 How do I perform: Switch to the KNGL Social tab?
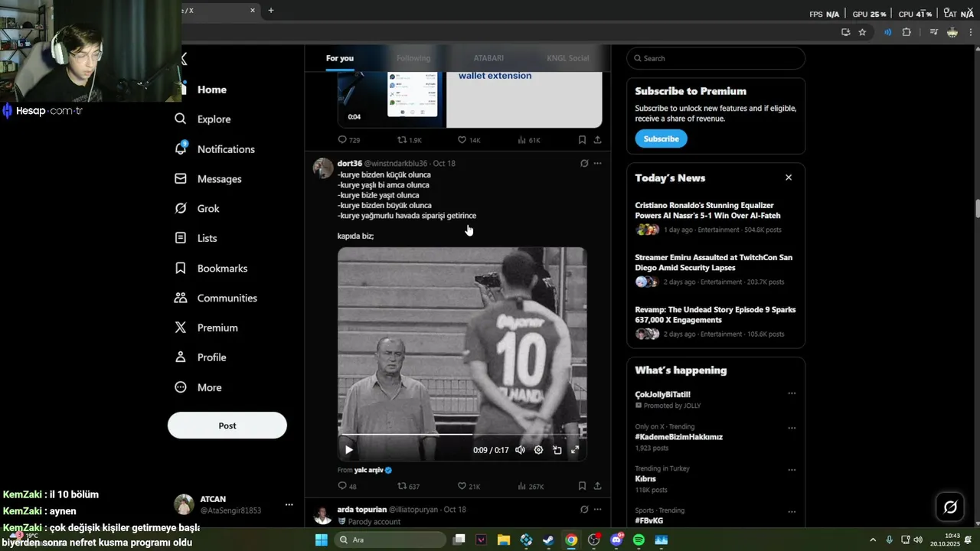568,58
